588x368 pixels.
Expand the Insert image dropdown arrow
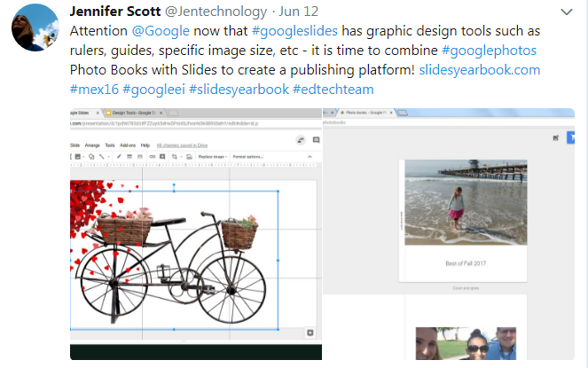tap(83, 157)
